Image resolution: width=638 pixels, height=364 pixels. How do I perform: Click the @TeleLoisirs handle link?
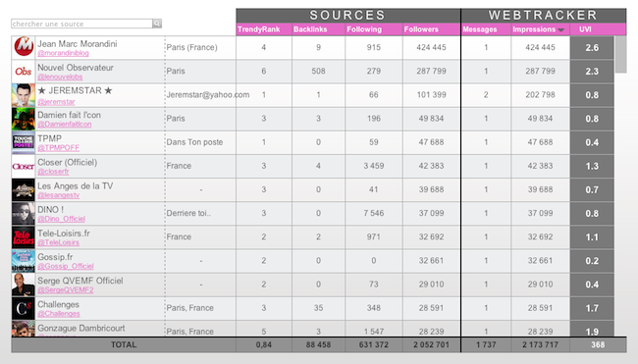(x=58, y=242)
